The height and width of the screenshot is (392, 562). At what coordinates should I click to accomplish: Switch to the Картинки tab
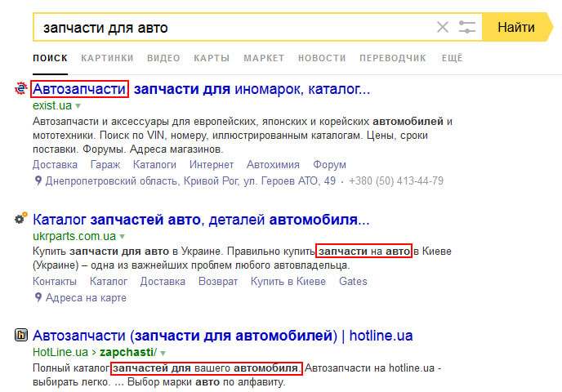click(107, 58)
